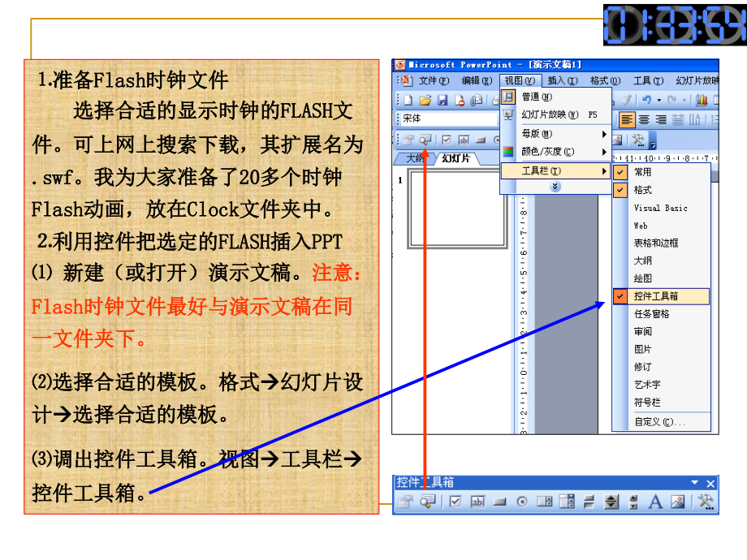Click 自定义 at bottom of toolbar list
Viewport: 747px width, 560px height.
click(662, 422)
